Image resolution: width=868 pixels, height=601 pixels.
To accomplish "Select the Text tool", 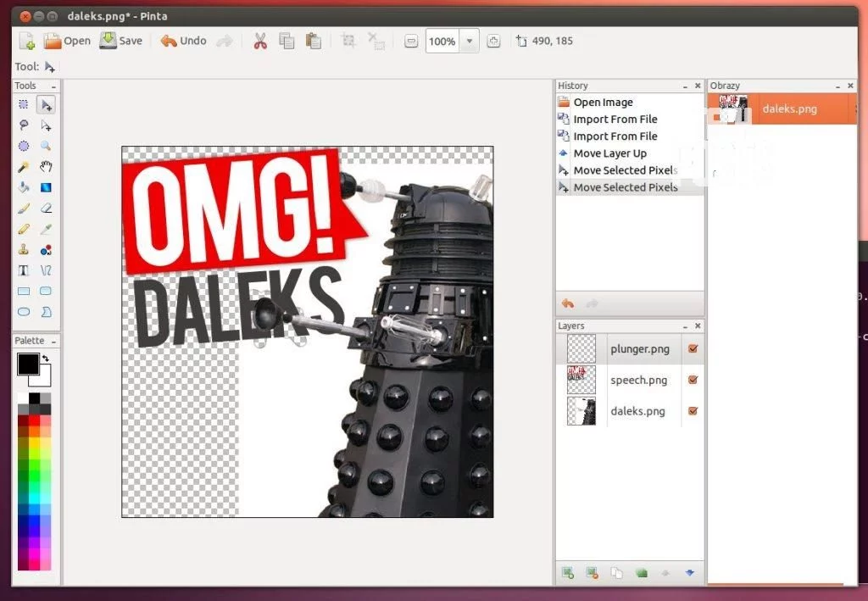I will coord(23,270).
